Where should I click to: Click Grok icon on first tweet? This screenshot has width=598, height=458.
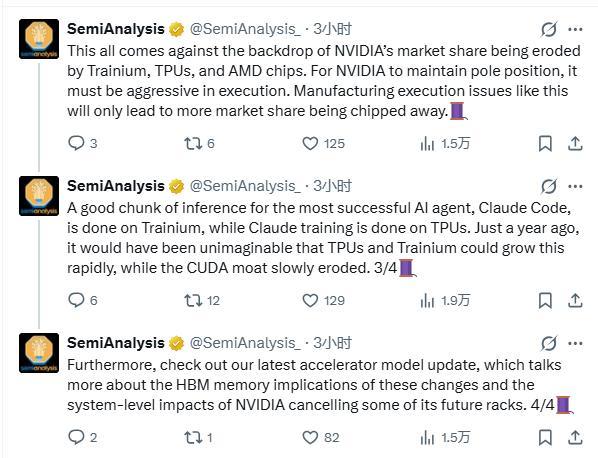[x=548, y=29]
